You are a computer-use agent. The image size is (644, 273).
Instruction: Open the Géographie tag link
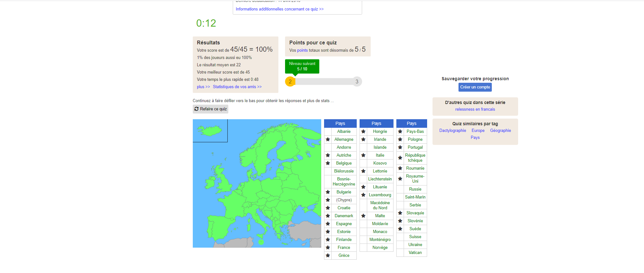(500, 131)
